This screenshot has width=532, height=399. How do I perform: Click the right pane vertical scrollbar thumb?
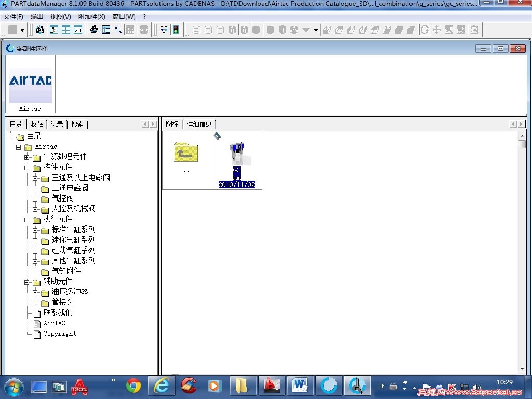point(522,144)
